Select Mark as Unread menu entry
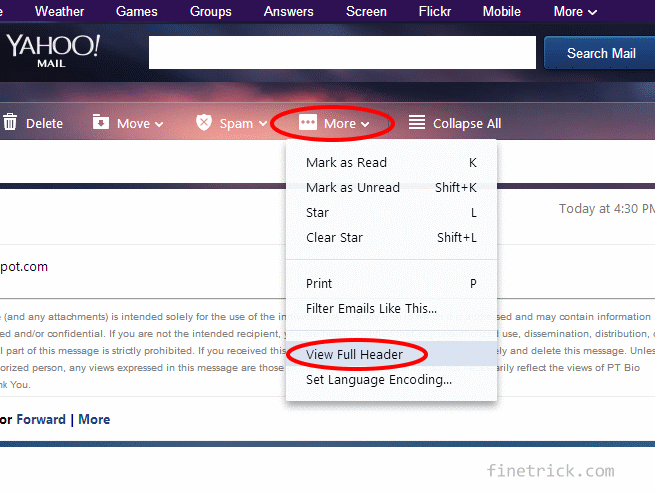Screen dimensions: 655x494 pos(391,187)
